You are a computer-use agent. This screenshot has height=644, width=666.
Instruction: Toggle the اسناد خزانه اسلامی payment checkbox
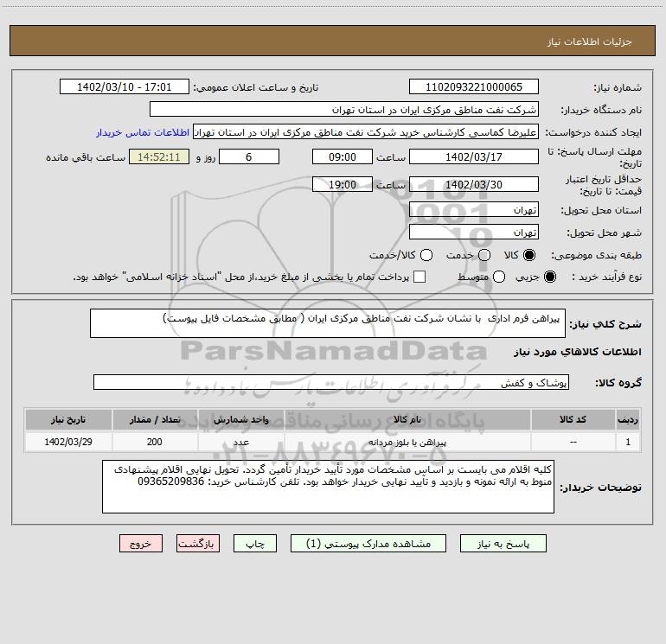(419, 277)
